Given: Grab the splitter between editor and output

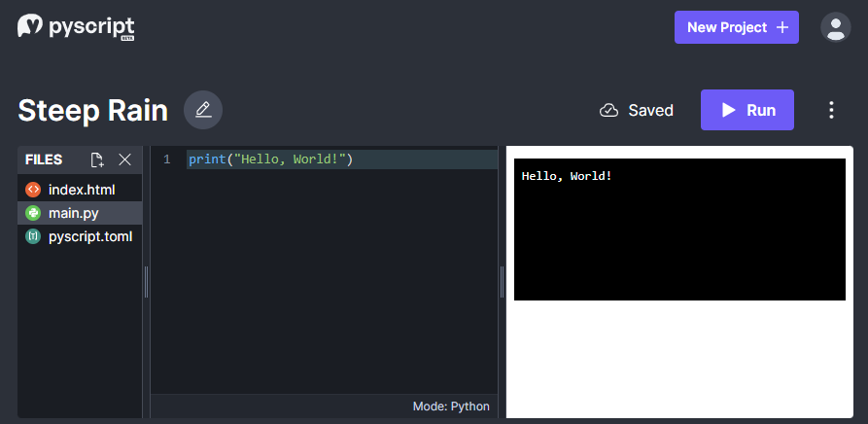Looking at the screenshot, I should coord(503,282).
